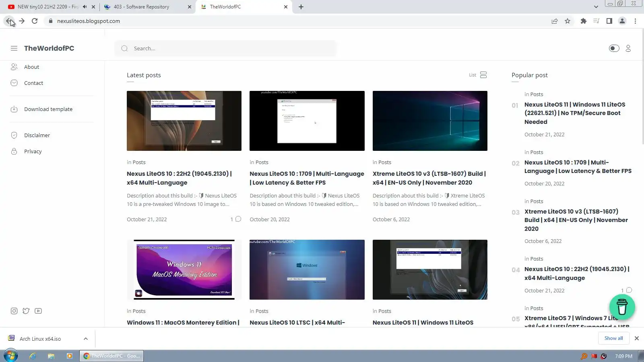Click the Disclaimer shield icon
This screenshot has width=644, height=362.
click(x=14, y=135)
